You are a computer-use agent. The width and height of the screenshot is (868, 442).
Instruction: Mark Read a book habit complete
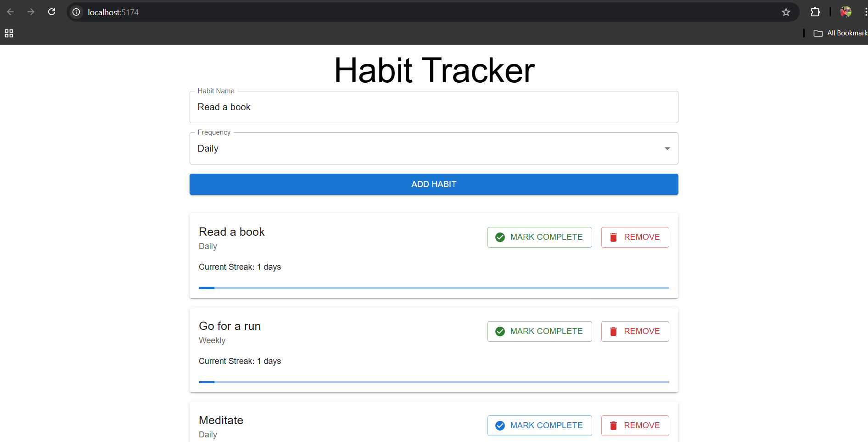pos(539,237)
